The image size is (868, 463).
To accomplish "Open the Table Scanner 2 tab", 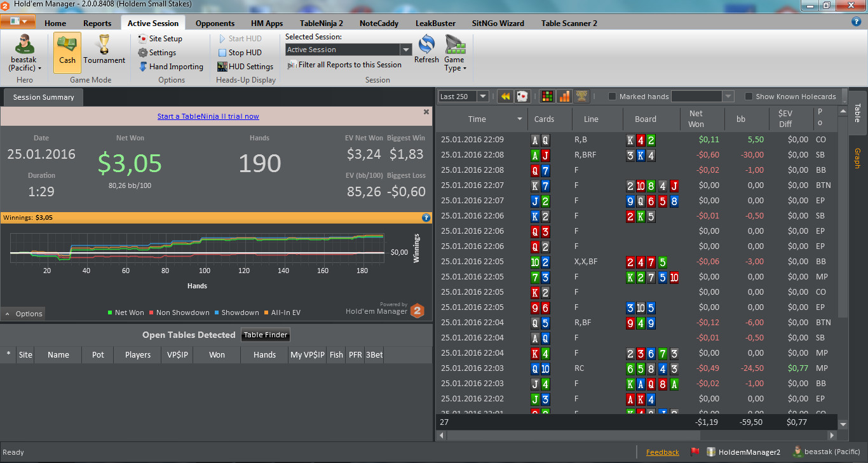I will tap(569, 23).
